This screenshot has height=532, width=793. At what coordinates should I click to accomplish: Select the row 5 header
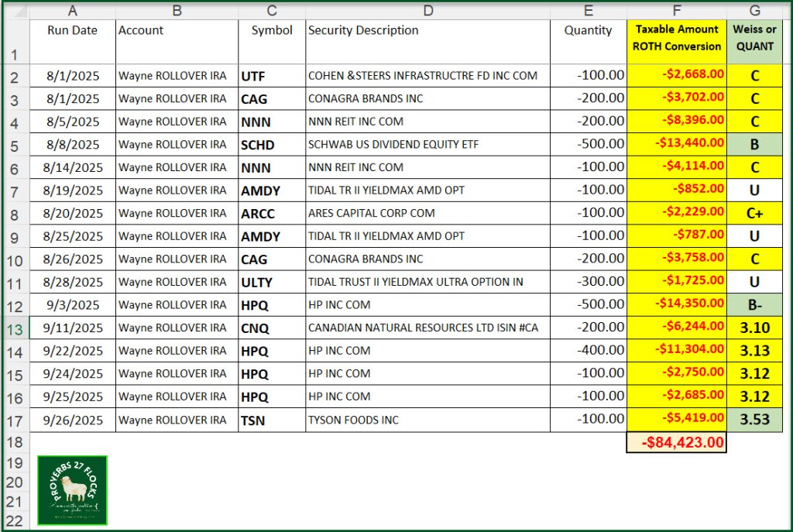click(15, 145)
